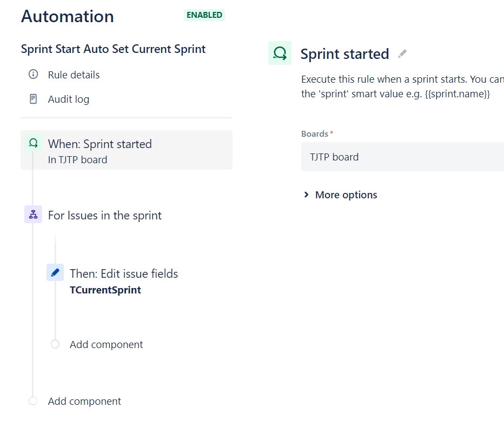Click Add component at the rule's end

coord(84,401)
